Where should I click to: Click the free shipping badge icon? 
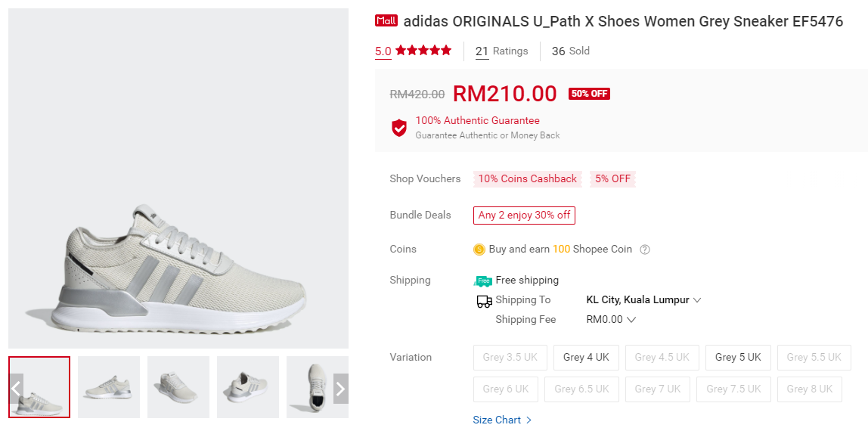coord(483,281)
